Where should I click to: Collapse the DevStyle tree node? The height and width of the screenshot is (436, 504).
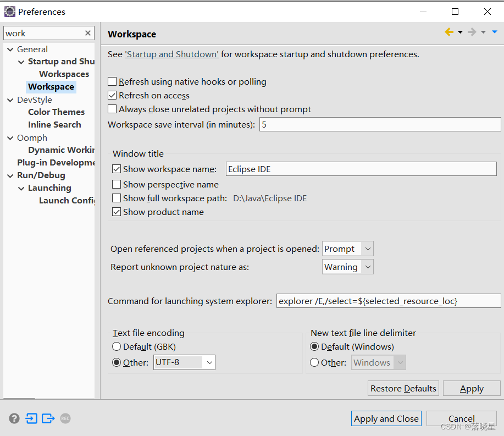point(10,100)
